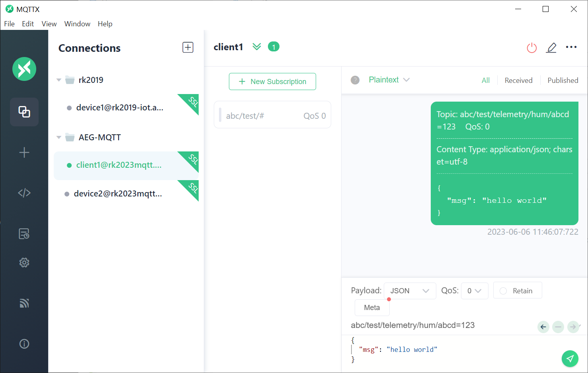Edit client1 connection with the pencil icon
588x373 pixels.
(x=551, y=48)
